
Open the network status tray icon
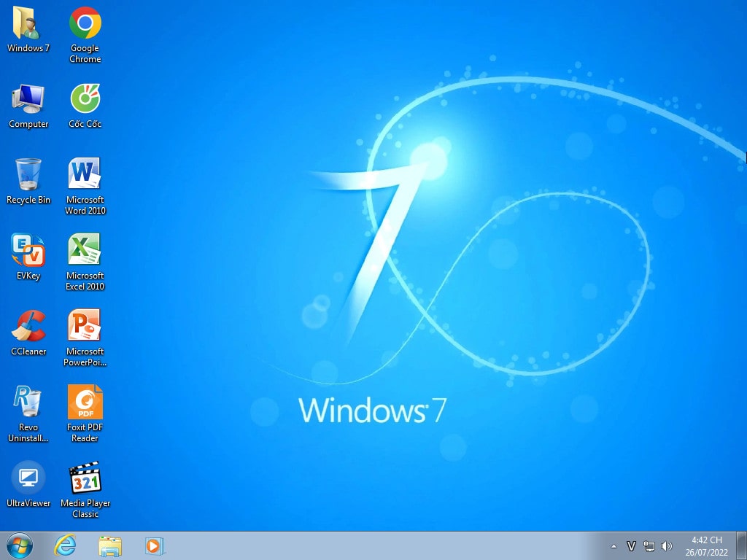coord(649,546)
